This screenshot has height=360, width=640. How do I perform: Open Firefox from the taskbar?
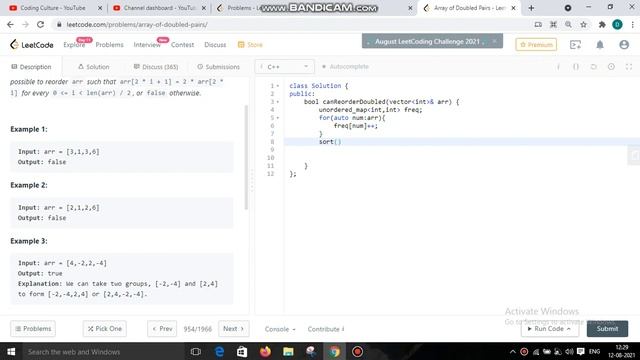(x=265, y=351)
